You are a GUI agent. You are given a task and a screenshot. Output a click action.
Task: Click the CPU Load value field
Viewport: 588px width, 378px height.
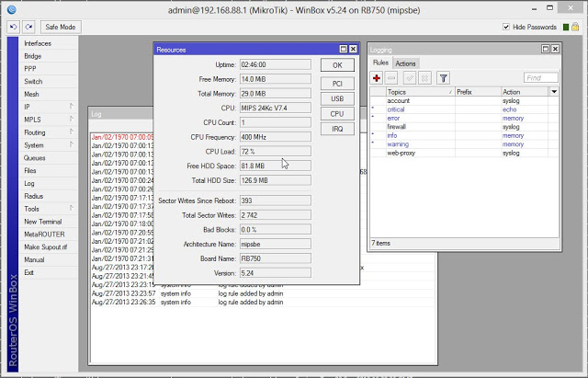(x=276, y=152)
